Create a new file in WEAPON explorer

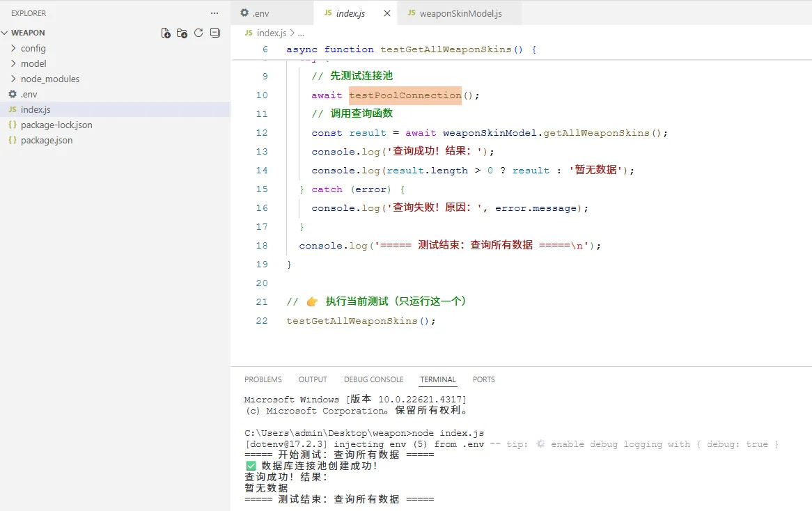click(x=166, y=33)
